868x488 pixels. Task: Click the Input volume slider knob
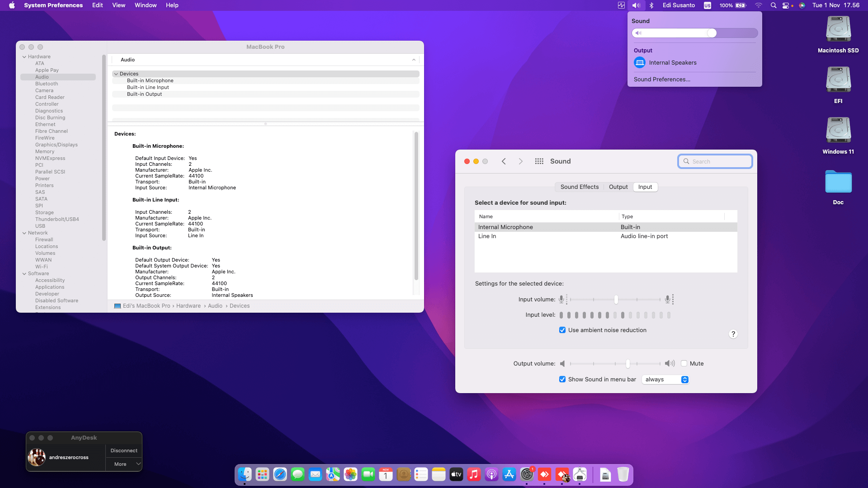(x=616, y=300)
